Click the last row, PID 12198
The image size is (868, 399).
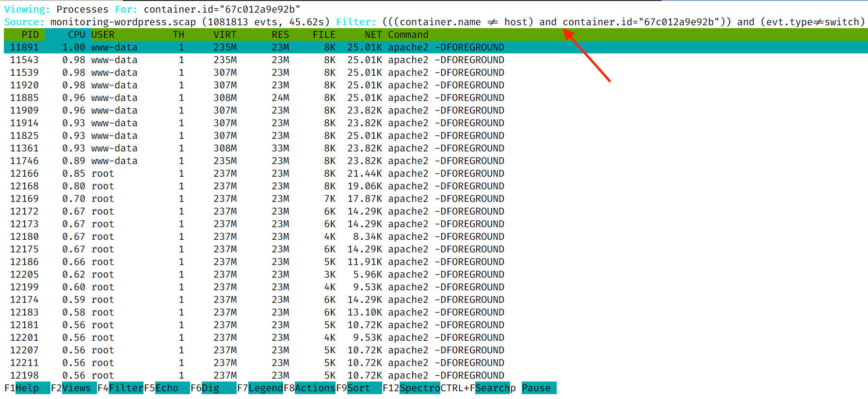[x=436, y=375]
